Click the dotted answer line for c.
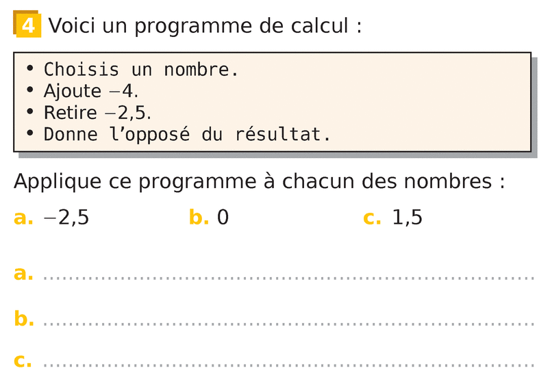This screenshot has width=550, height=392. click(288, 365)
